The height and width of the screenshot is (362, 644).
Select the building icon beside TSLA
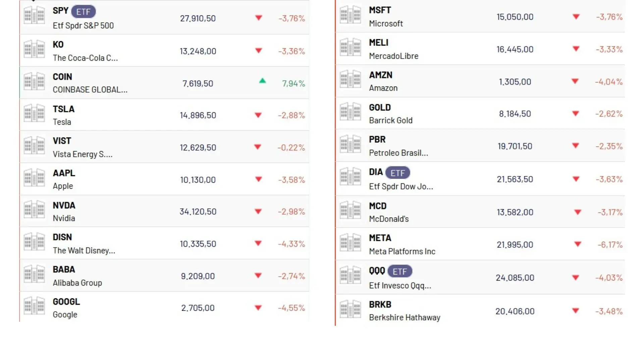[34, 113]
